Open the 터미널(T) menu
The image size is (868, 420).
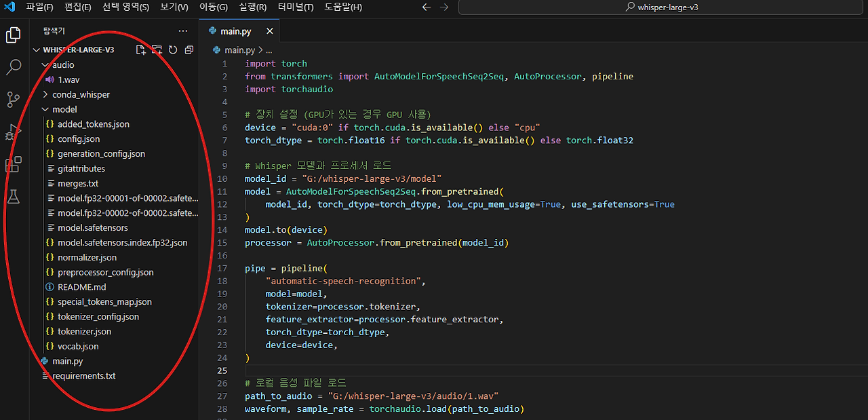pyautogui.click(x=296, y=7)
